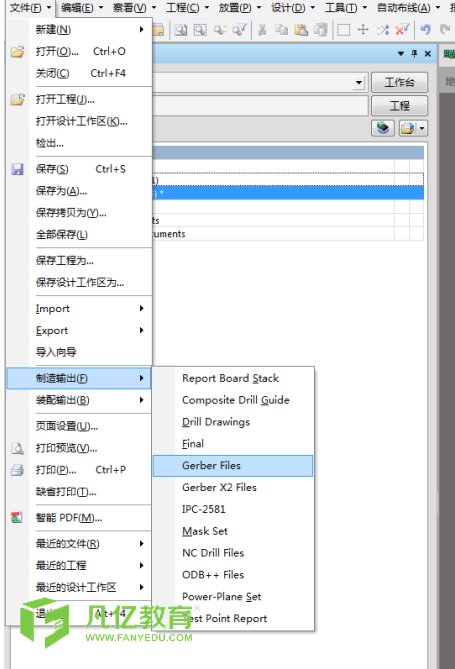Click the Deselect All toolbar icon
This screenshot has height=669, width=455.
[382, 29]
